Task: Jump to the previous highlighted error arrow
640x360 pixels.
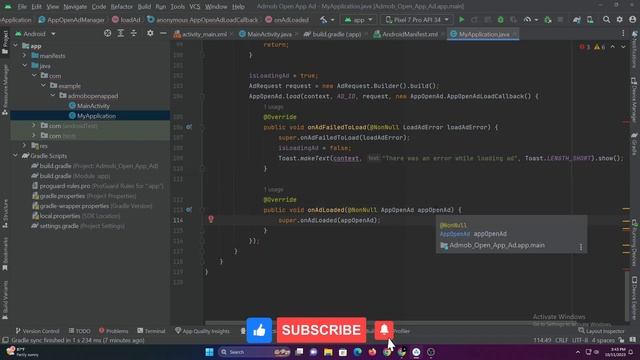Action: pos(613,47)
